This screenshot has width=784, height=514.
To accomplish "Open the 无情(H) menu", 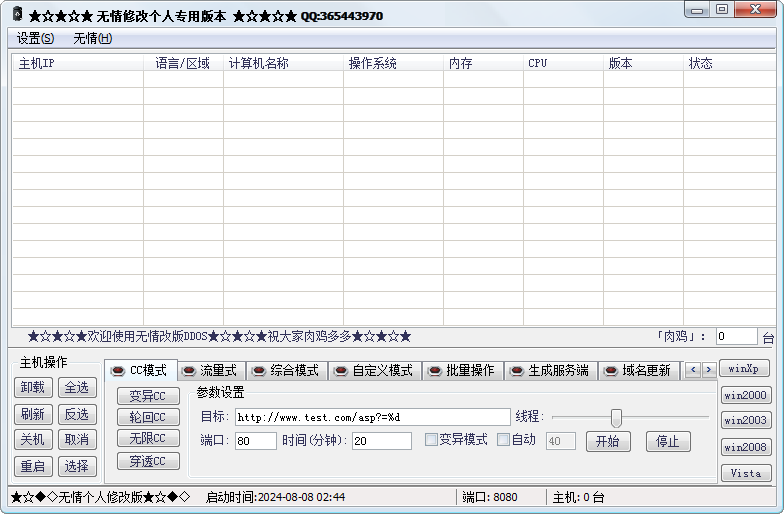I will [92, 38].
